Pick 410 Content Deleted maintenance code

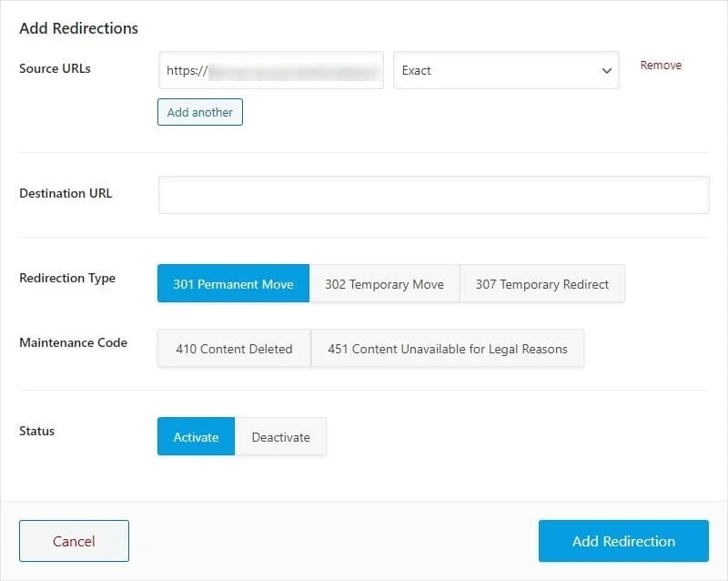point(234,348)
